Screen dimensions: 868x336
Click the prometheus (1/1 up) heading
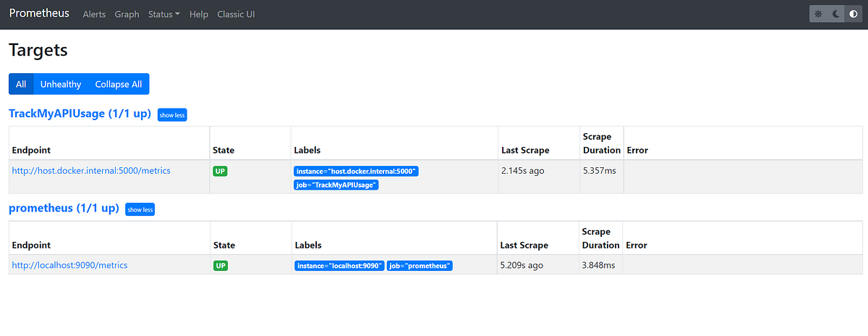tap(64, 209)
